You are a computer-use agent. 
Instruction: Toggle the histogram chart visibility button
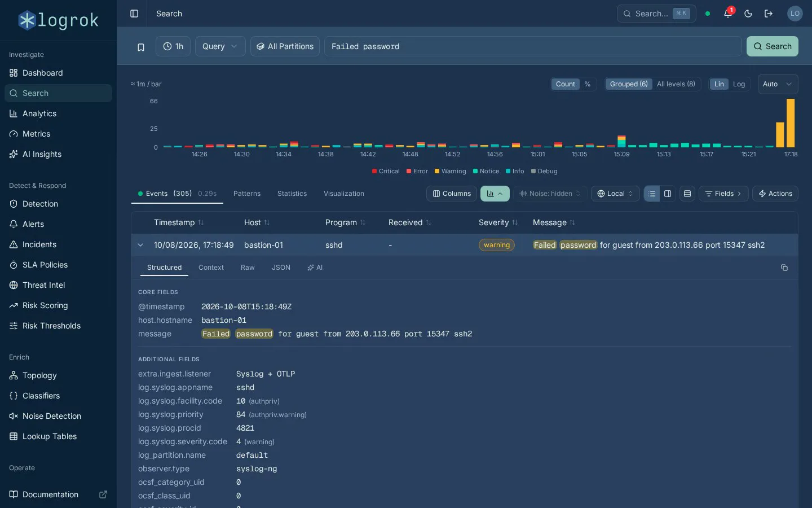(x=495, y=194)
